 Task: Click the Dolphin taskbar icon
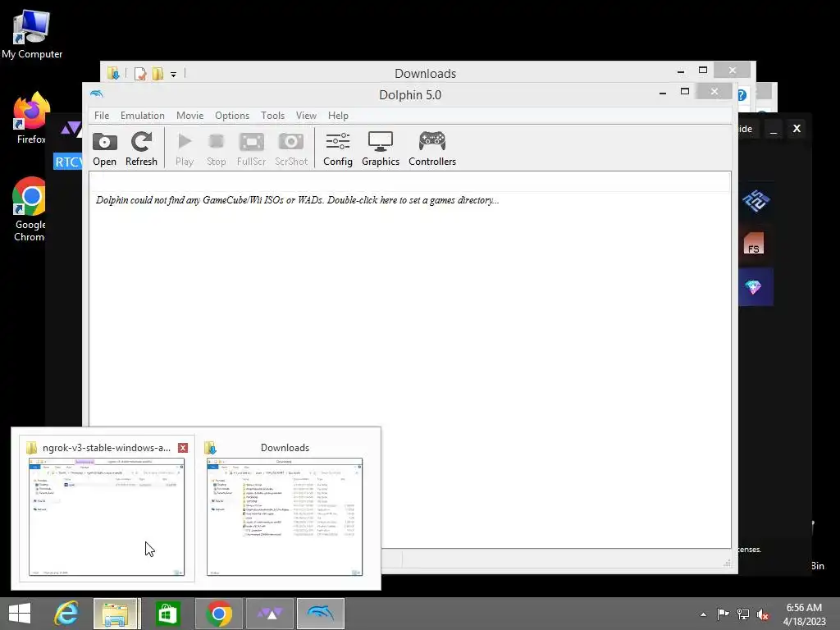click(x=321, y=614)
